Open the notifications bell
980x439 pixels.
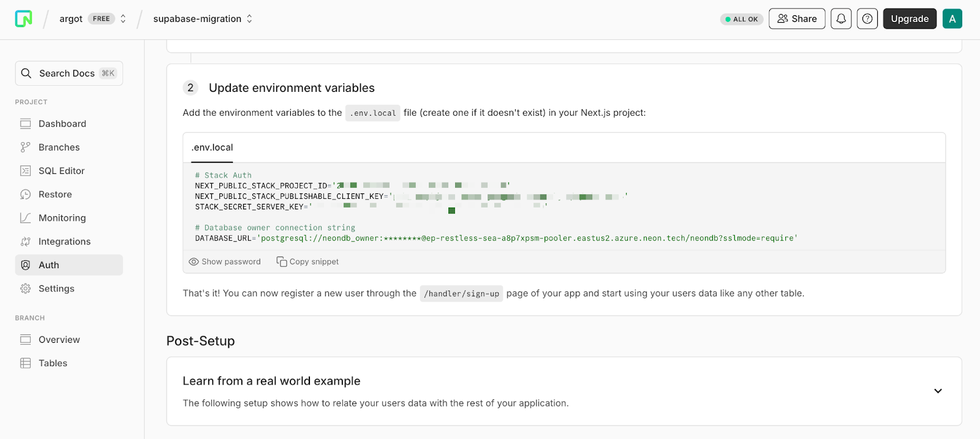(841, 19)
